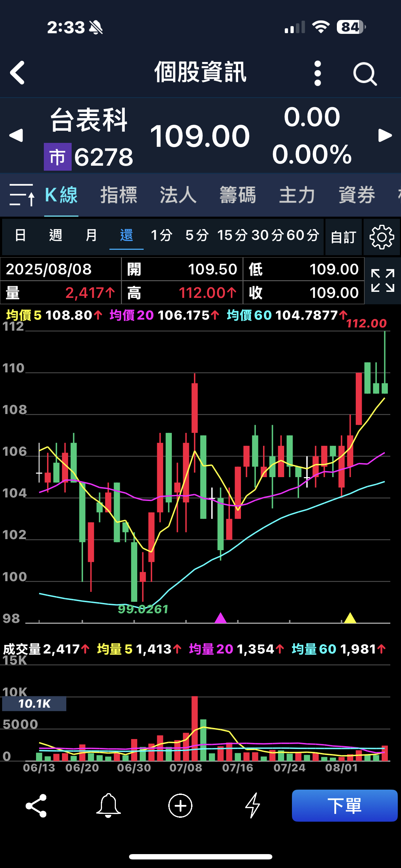The width and height of the screenshot is (401, 868).
Task: Tap the 112.00 high price chart label
Action: (x=366, y=323)
